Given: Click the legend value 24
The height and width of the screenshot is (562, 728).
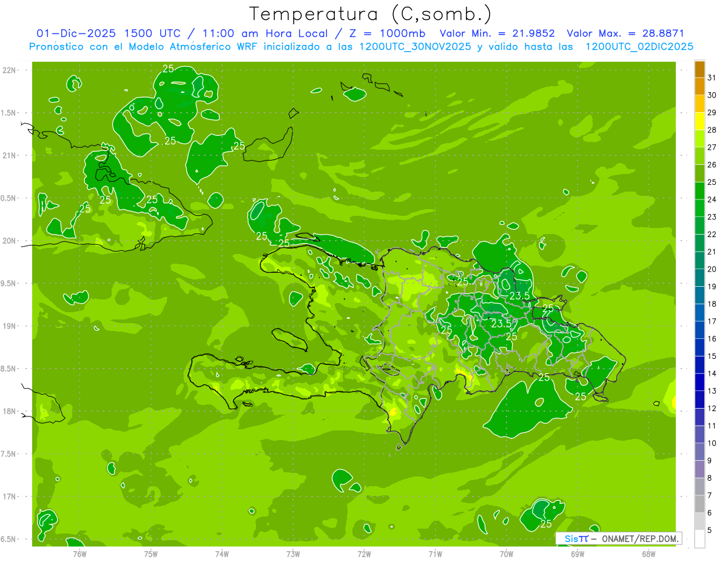Looking at the screenshot, I should click(x=712, y=199).
